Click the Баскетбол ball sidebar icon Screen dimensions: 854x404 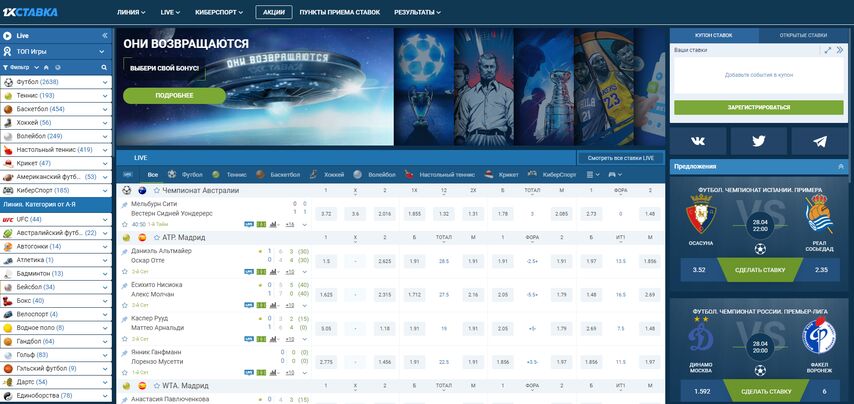(8, 109)
